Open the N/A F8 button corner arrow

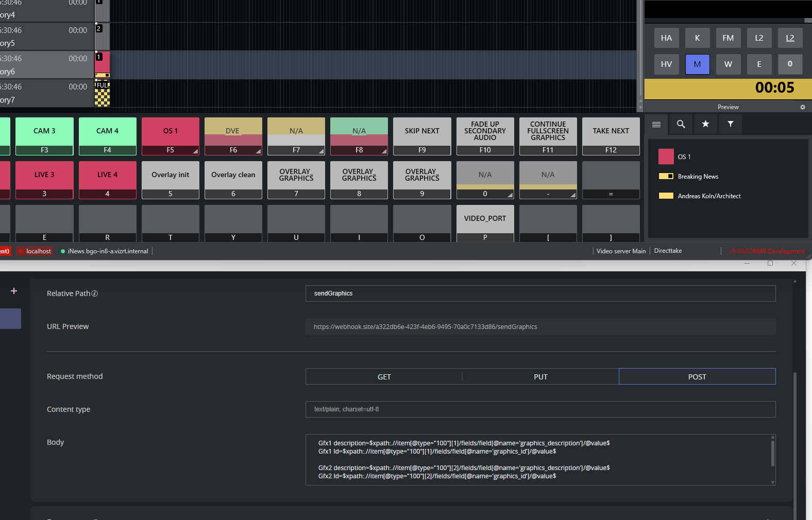pos(384,151)
